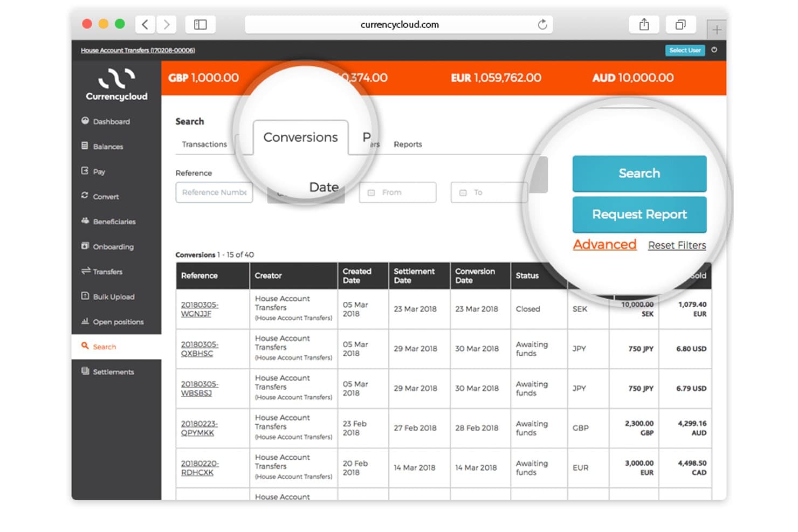The height and width of the screenshot is (532, 798).
Task: Open Advanced search link
Action: click(604, 244)
